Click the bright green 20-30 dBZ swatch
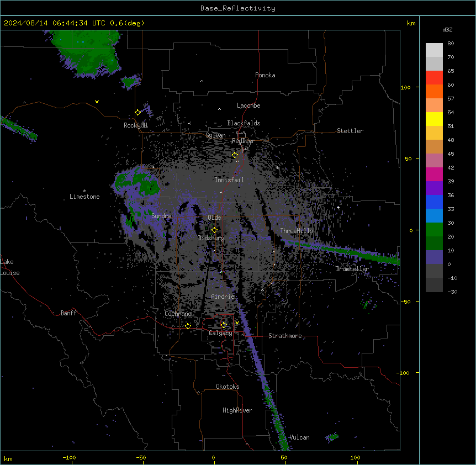The width and height of the screenshot is (476, 465). 434,230
